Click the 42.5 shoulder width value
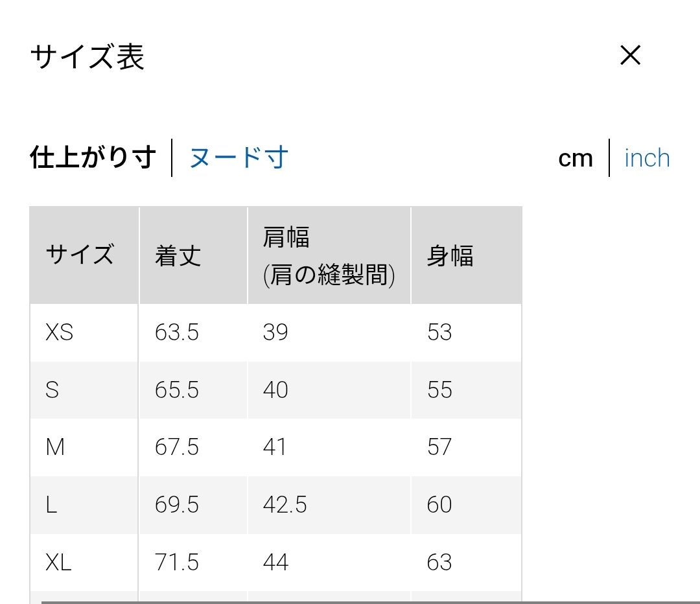 [x=285, y=505]
